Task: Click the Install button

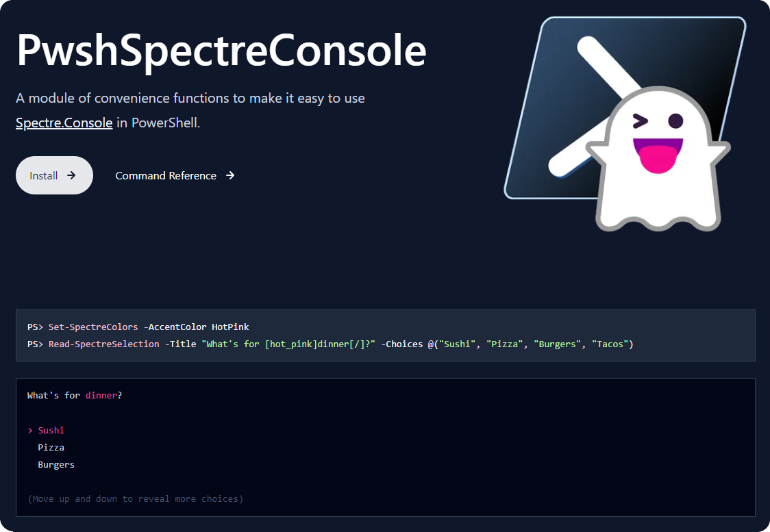Action: pyautogui.click(x=54, y=175)
